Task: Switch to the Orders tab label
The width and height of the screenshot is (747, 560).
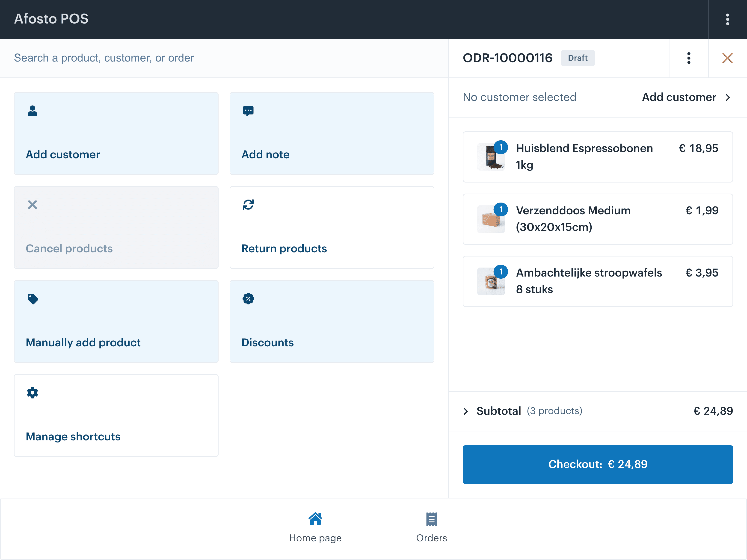Action: tap(431, 538)
